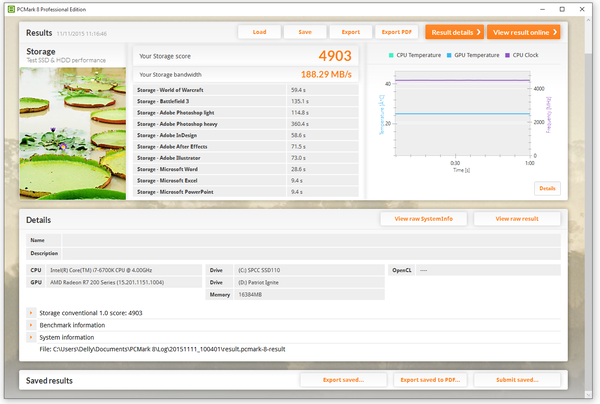Click the 16384MB memory value
The height and width of the screenshot is (404, 600).
click(x=250, y=295)
